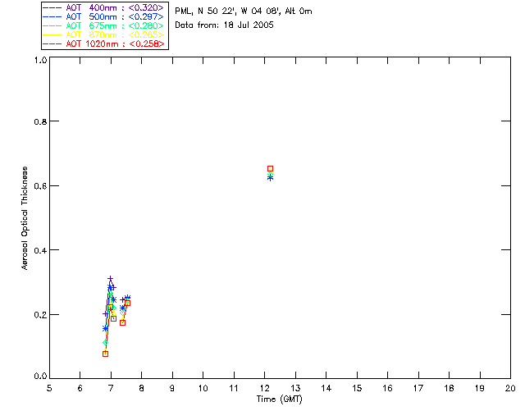This screenshot has width=525, height=420.
Task: Select the AOT 675nm legend entry
Action: 104,25
